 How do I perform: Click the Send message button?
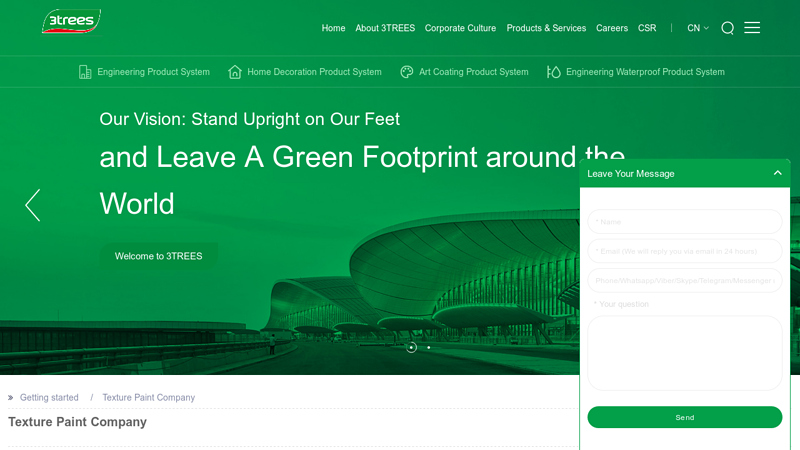coord(685,417)
